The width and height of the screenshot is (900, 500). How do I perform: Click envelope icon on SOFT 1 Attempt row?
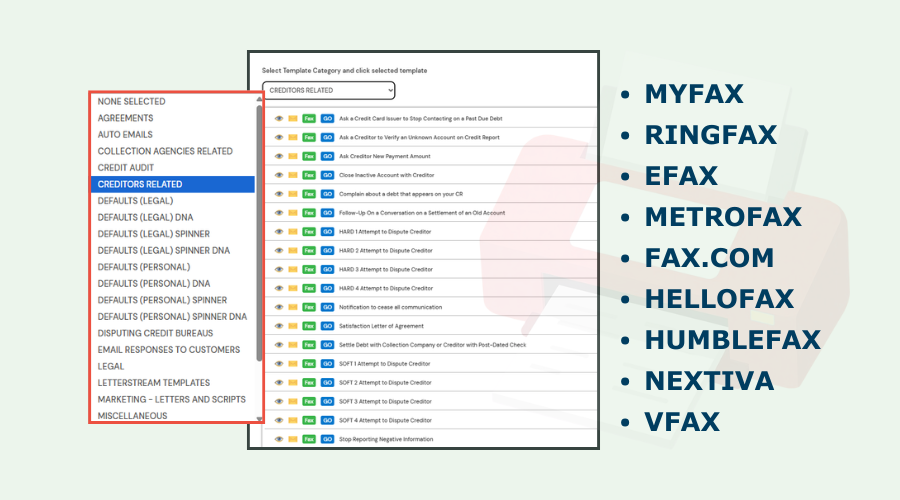pyautogui.click(x=293, y=364)
